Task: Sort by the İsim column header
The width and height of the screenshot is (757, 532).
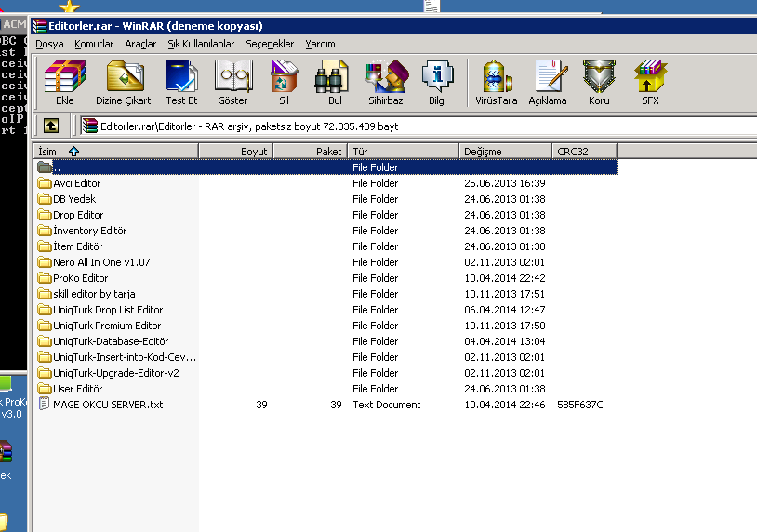Action: pyautogui.click(x=116, y=151)
